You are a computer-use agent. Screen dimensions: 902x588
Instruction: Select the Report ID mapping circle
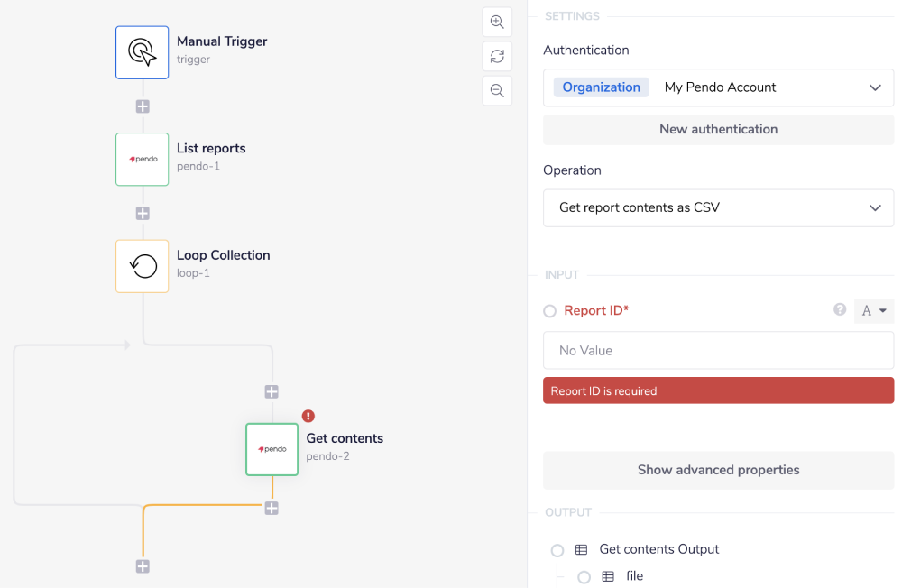click(549, 310)
